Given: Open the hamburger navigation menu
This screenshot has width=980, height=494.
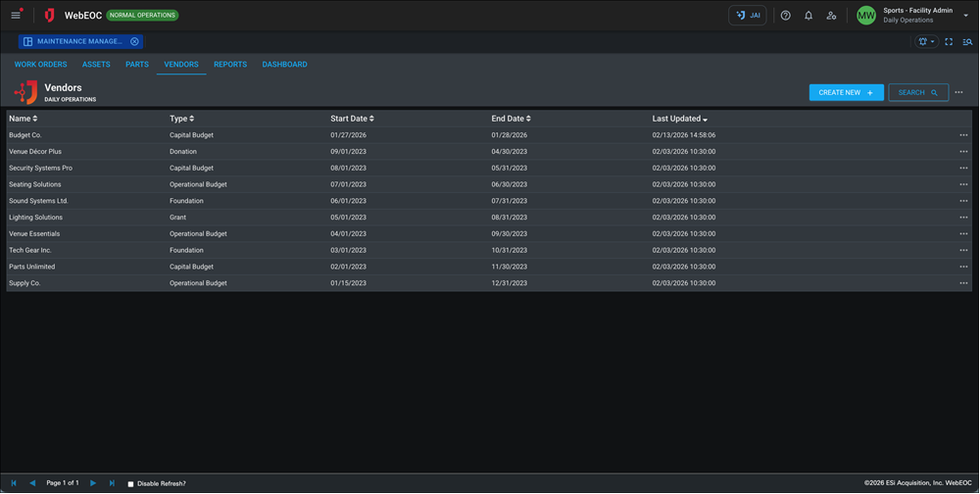Looking at the screenshot, I should point(16,16).
